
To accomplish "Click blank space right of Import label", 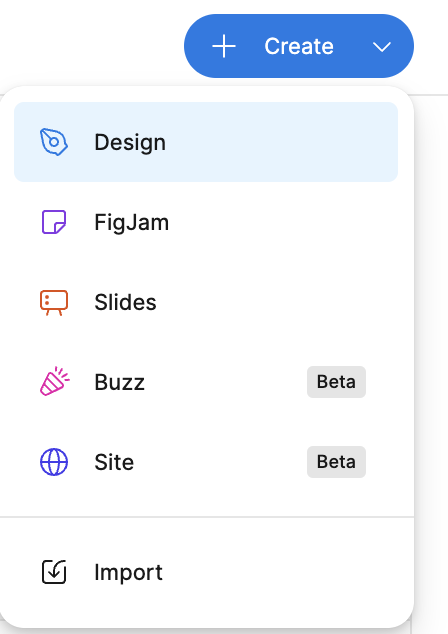I will click(283, 572).
